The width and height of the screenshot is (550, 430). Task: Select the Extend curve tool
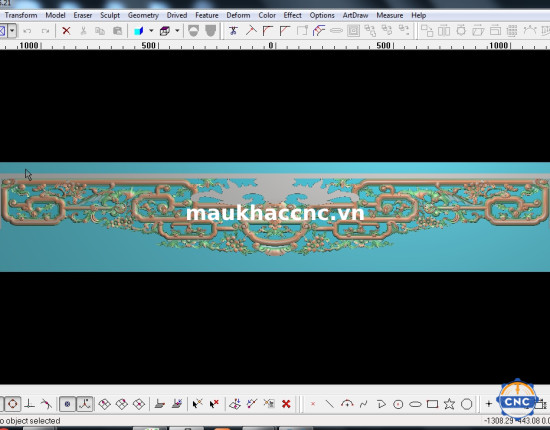(251, 31)
